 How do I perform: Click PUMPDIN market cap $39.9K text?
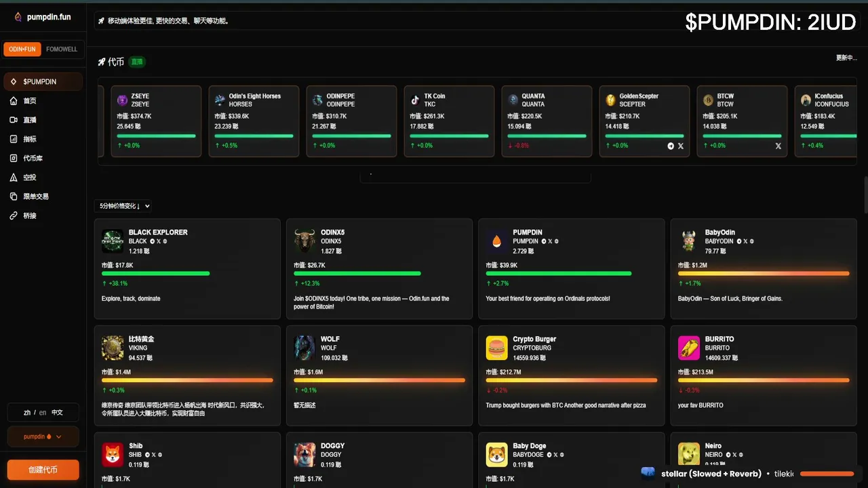pos(501,265)
